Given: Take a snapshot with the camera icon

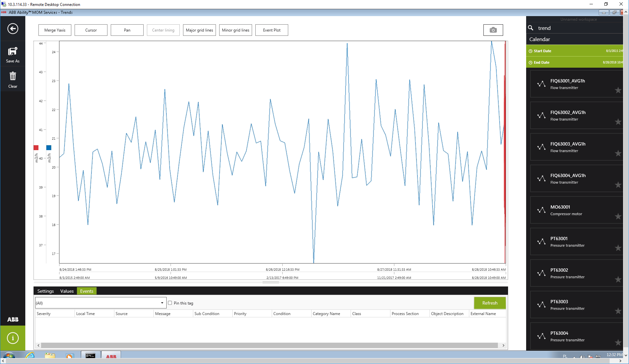Looking at the screenshot, I should 493,30.
